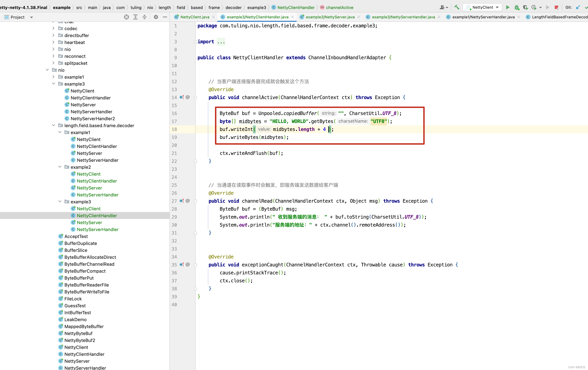Toggle fold marker for import block
Viewport: 588px width, 370px height.
(195, 42)
